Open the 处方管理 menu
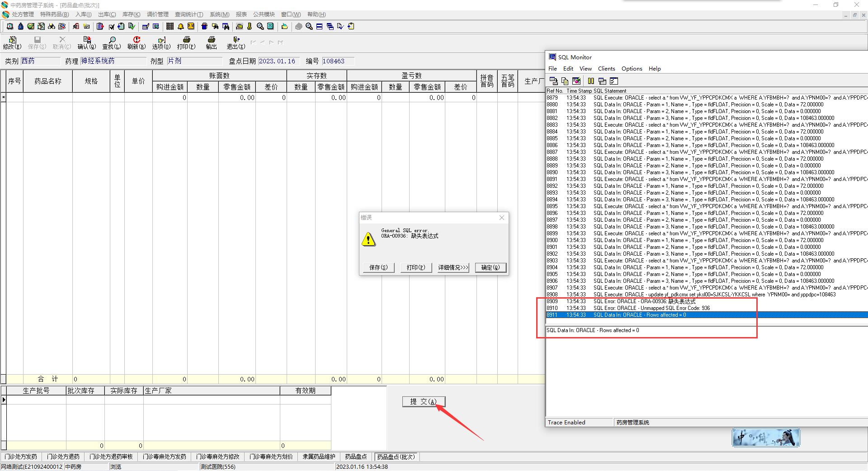 click(x=23, y=14)
